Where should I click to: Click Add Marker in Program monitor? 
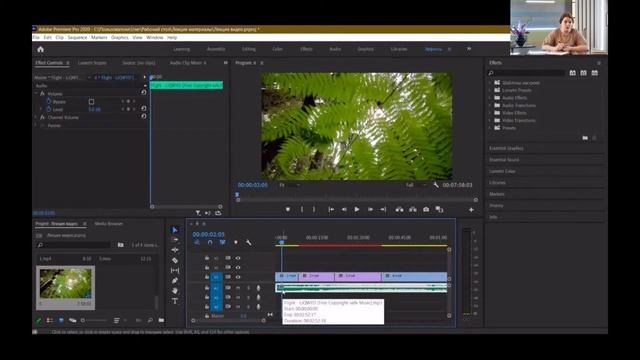288,209
